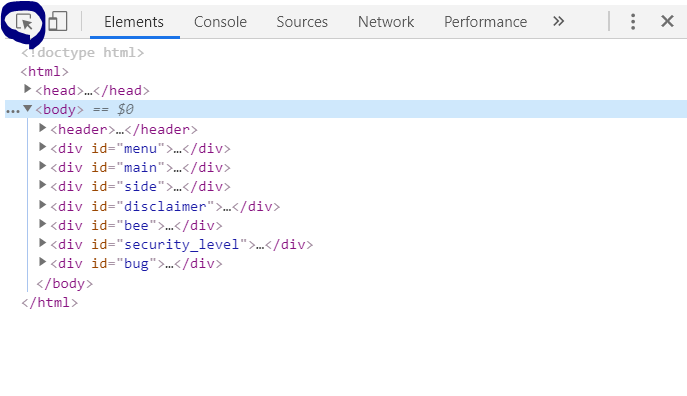
Task: Select the header element text
Action: (x=124, y=130)
